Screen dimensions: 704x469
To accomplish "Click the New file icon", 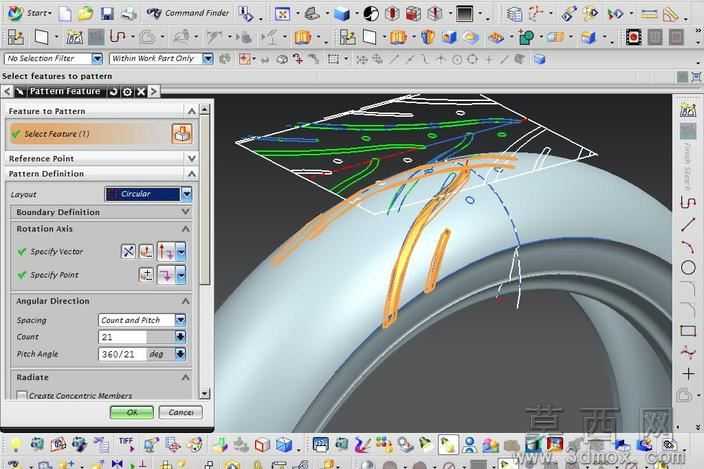I will pyautogui.click(x=65, y=14).
